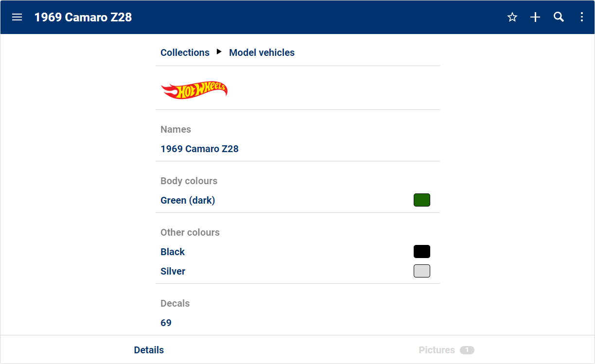Open Model vehicles breadcrumb link

point(262,52)
